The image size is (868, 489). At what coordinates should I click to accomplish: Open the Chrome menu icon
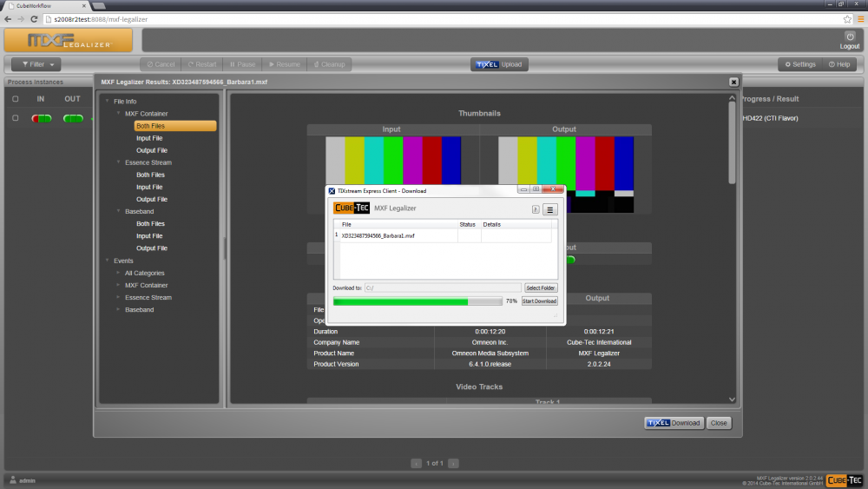[859, 19]
